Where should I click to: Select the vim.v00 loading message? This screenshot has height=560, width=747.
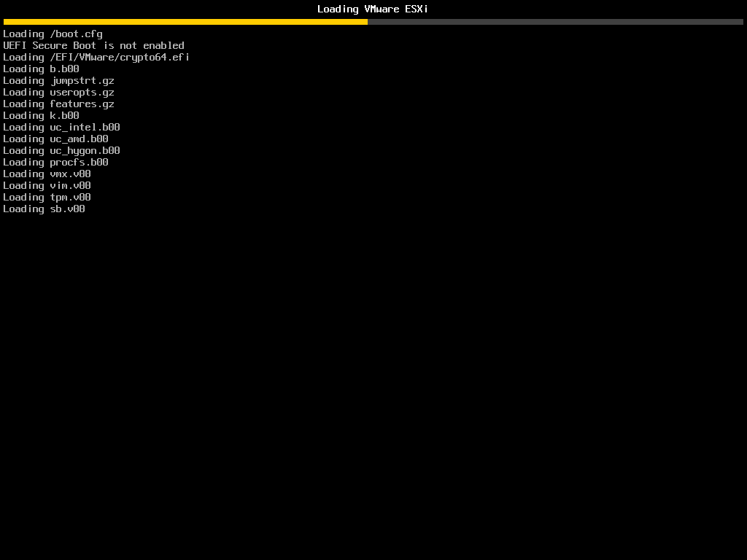[47, 185]
